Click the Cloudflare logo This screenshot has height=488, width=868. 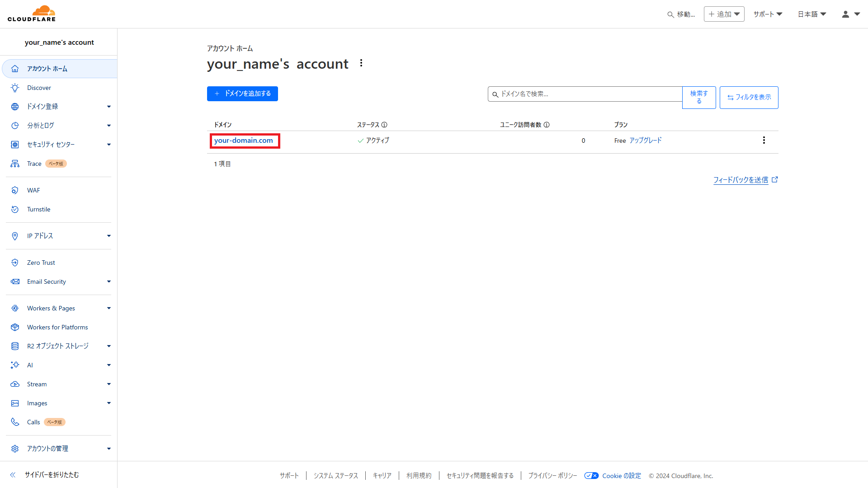32,14
